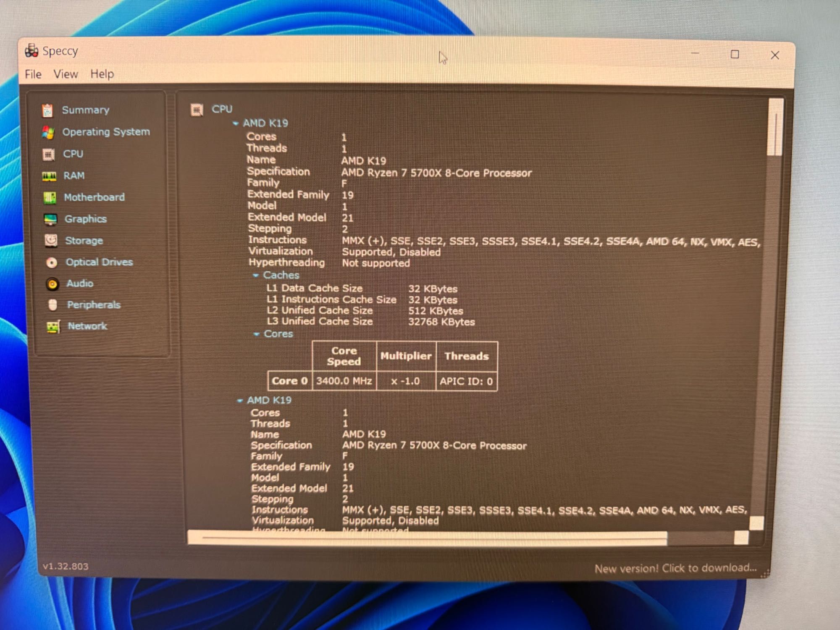Image resolution: width=840 pixels, height=630 pixels.
Task: Show the Peripherals section
Action: point(94,305)
